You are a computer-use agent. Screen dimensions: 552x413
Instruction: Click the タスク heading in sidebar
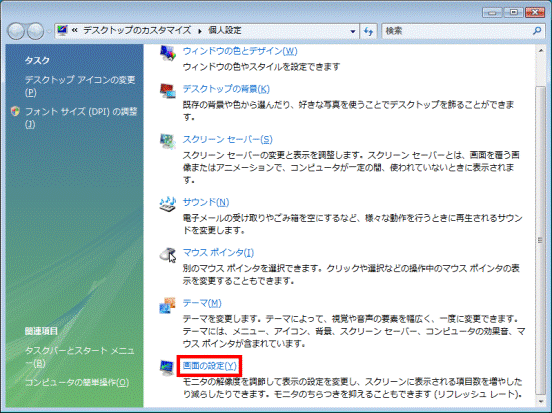(37, 61)
